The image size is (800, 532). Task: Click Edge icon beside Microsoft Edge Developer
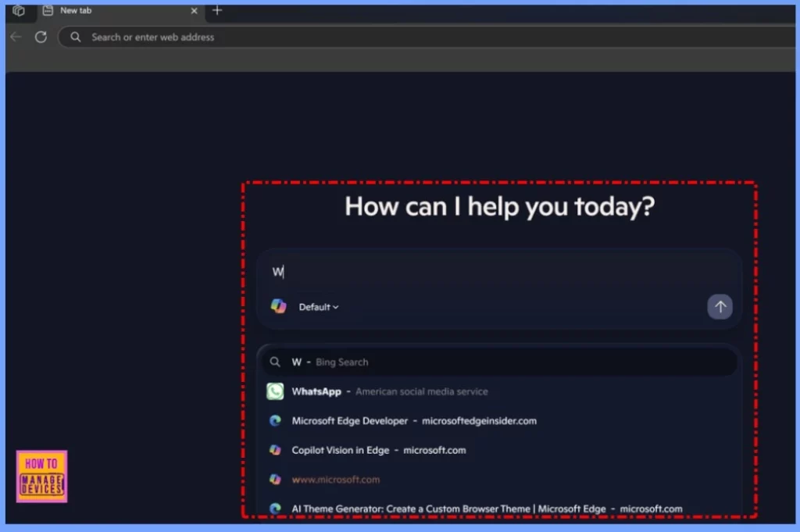pyautogui.click(x=275, y=421)
